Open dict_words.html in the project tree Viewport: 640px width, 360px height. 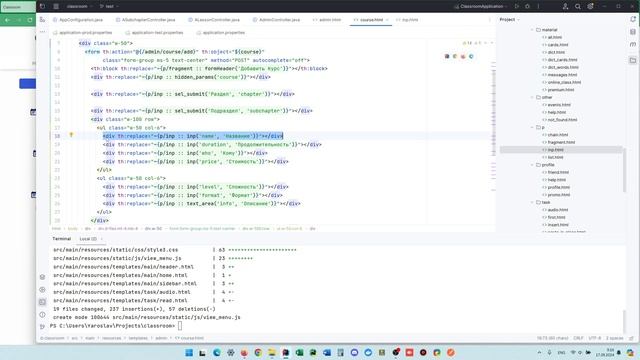pyautogui.click(x=560, y=67)
